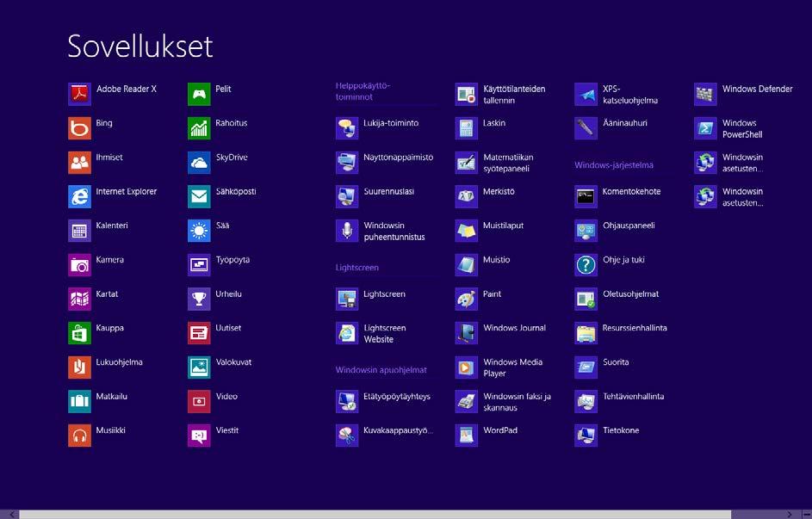Viewport: 812px width, 519px height.
Task: Click the "XPS-katseluohjelma" label
Action: click(x=630, y=95)
